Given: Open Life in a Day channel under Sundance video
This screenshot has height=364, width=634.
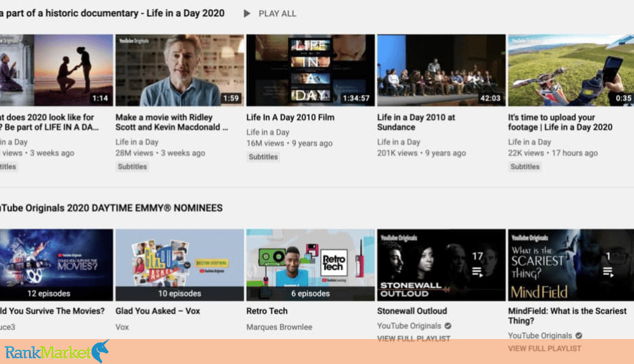Looking at the screenshot, I should (398, 142).
